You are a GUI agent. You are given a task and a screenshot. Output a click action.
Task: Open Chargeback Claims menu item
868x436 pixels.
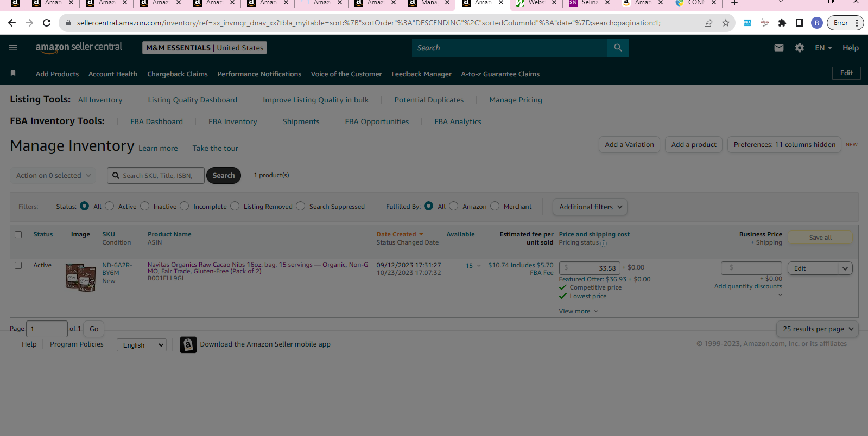click(x=178, y=74)
